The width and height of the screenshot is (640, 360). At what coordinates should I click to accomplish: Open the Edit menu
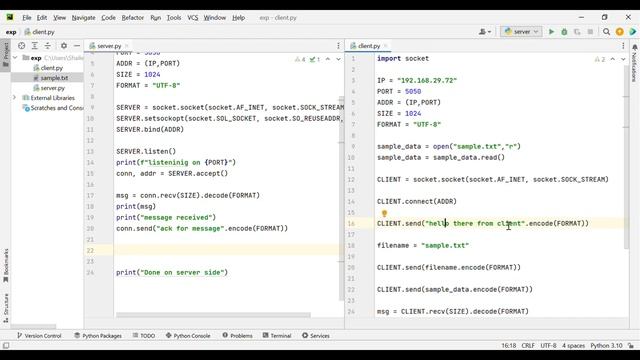42,18
